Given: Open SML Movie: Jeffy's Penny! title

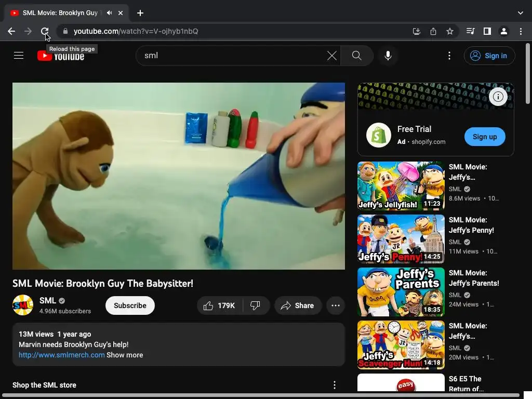Looking at the screenshot, I should click(x=471, y=225).
